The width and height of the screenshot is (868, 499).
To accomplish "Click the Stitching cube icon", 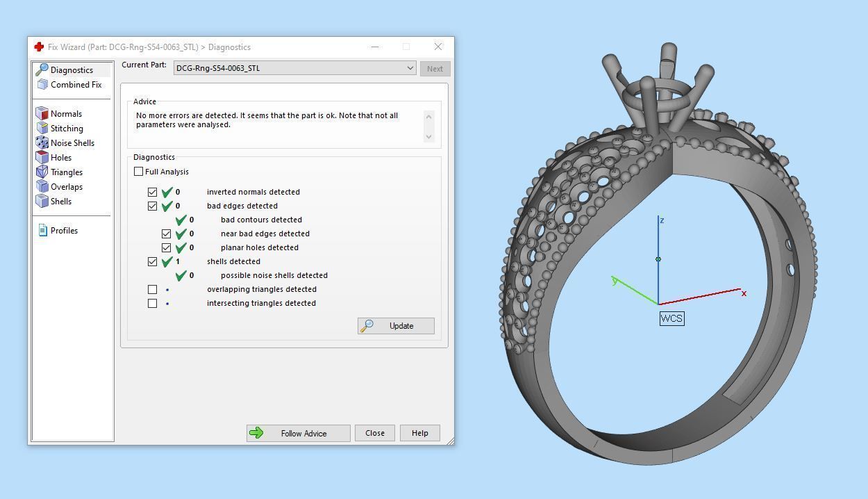I will pyautogui.click(x=42, y=128).
